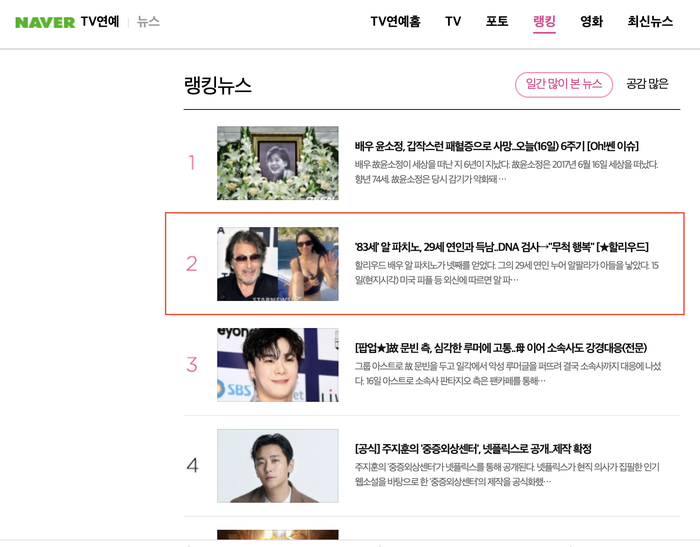Go to the 영화 menu item
Screen dimensions: 700x547
(591, 21)
